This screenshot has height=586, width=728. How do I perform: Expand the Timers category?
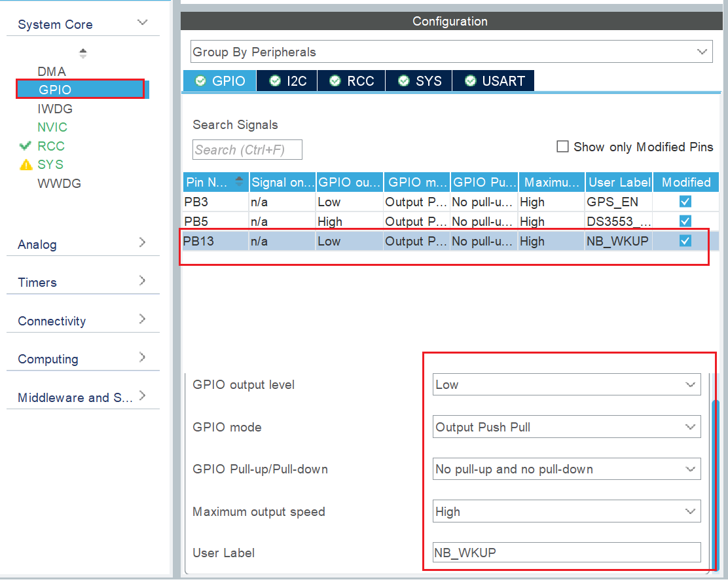83,282
